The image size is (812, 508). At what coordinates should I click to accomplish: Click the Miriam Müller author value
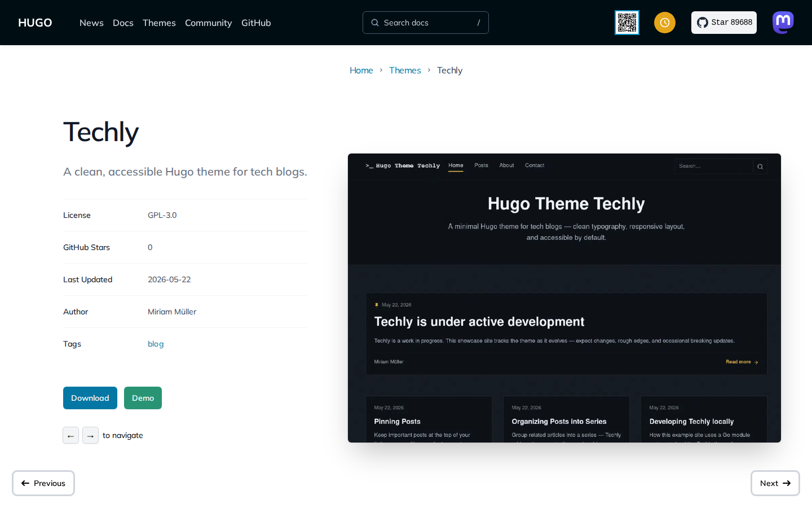[x=172, y=312]
